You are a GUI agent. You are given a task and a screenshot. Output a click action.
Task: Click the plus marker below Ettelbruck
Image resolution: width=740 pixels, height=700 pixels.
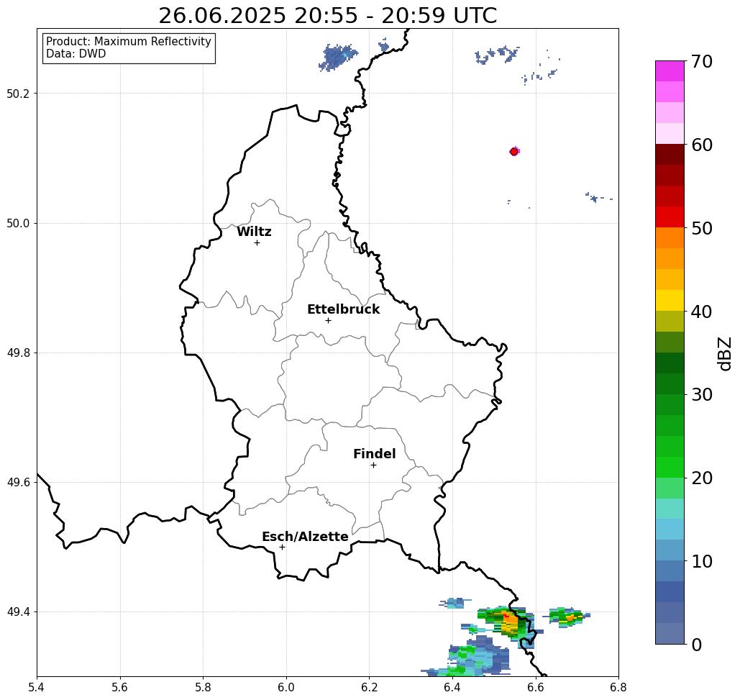point(328,320)
